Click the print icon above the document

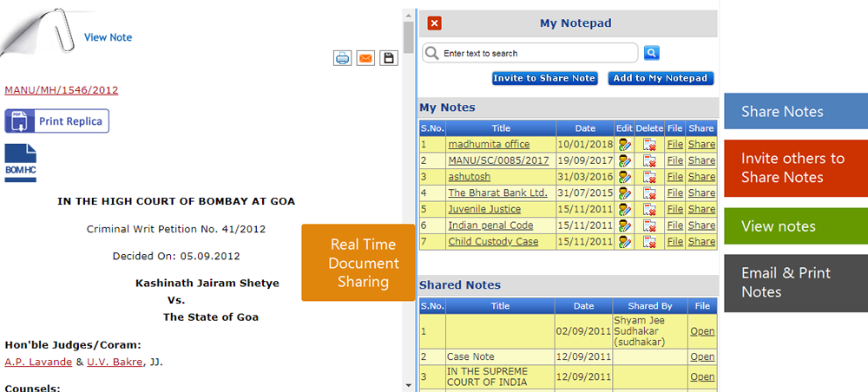point(343,58)
